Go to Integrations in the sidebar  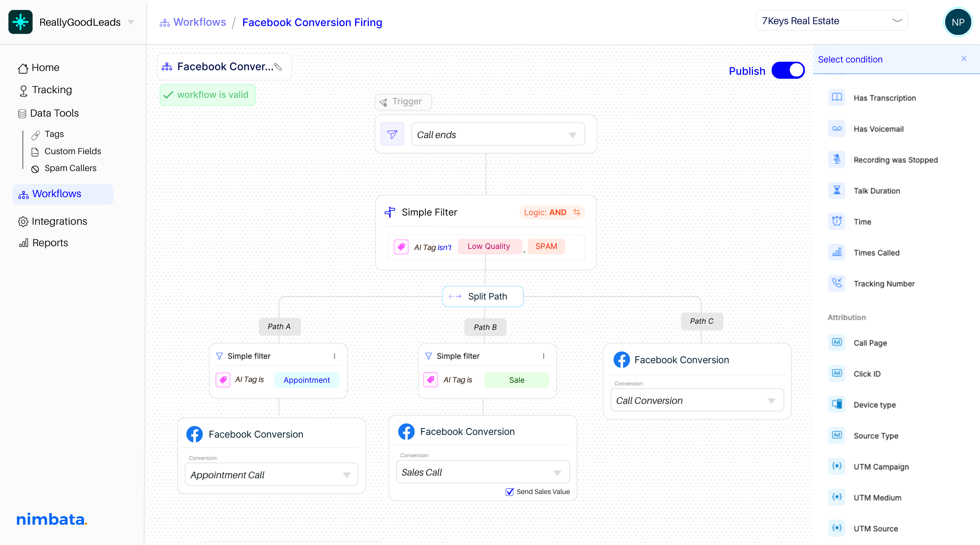[59, 221]
